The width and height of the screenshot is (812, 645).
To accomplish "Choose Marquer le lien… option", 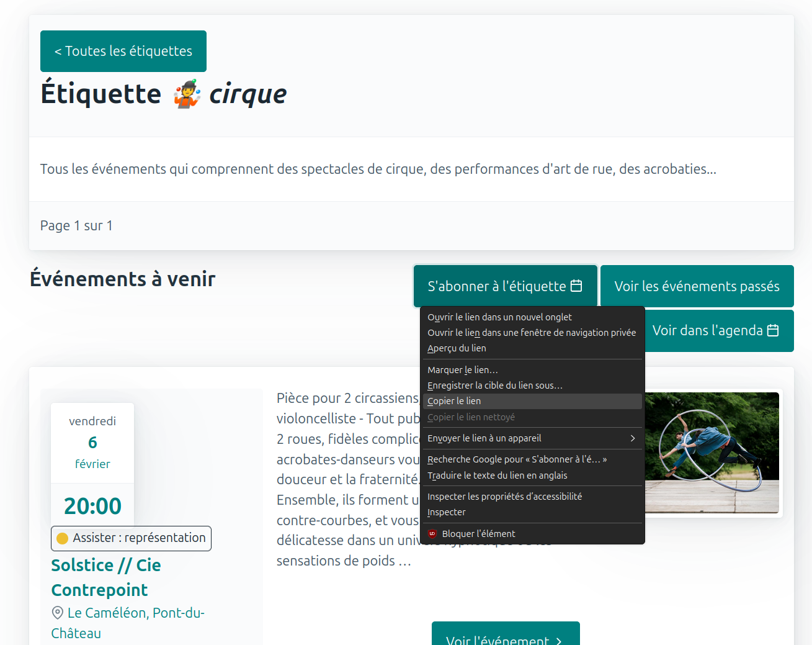I will click(463, 370).
